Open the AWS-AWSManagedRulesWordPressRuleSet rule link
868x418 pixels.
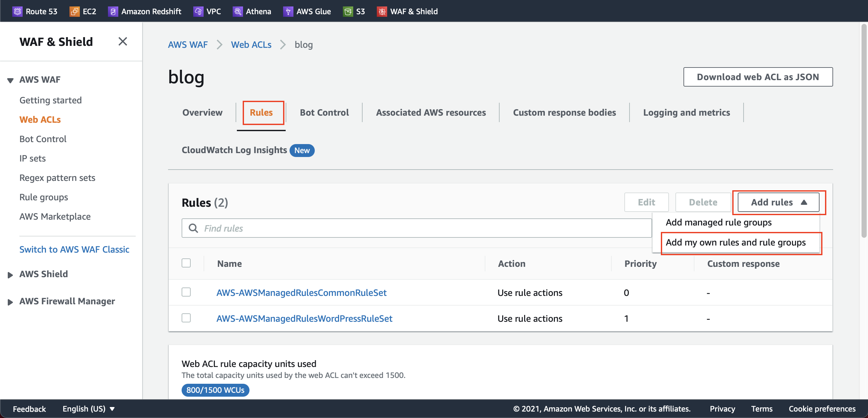[304, 318]
